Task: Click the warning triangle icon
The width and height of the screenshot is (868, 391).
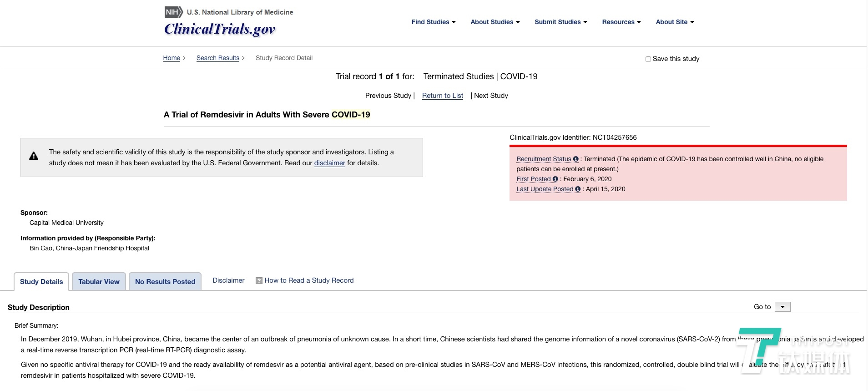Action: (x=34, y=156)
